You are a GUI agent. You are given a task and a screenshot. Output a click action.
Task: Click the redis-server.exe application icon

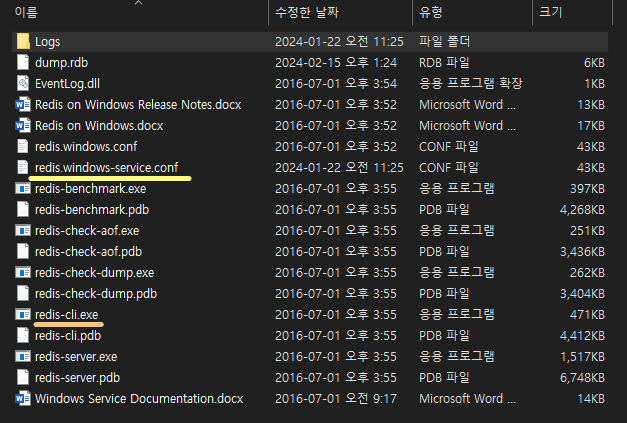tap(23, 356)
